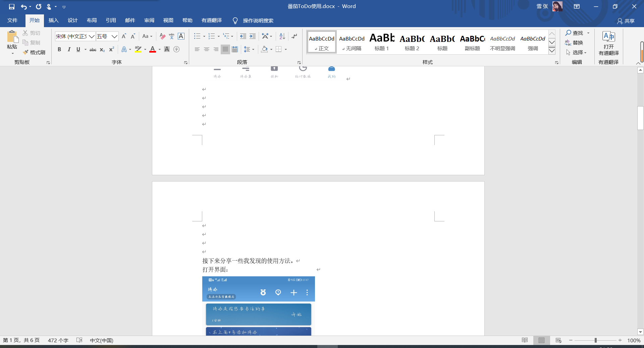This screenshot has width=644, height=348.
Task: Open the font name dropdown 宋体
Action: coord(92,36)
